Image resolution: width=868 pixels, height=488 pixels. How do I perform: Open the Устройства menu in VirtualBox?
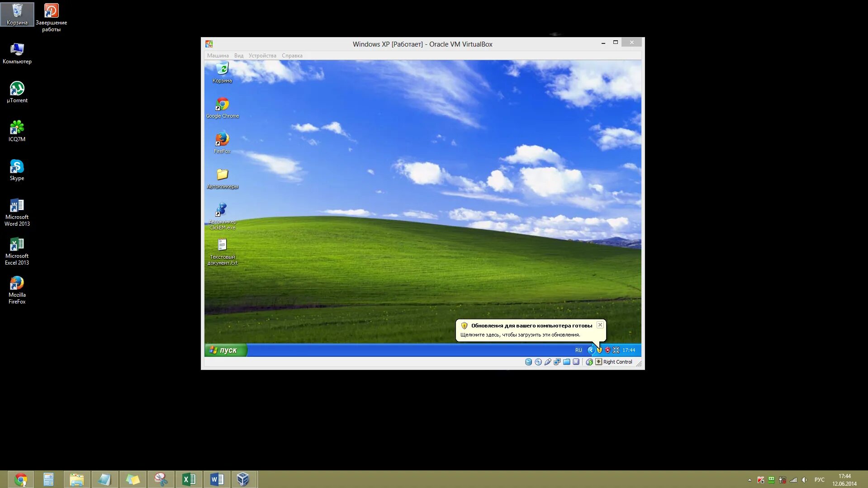262,56
